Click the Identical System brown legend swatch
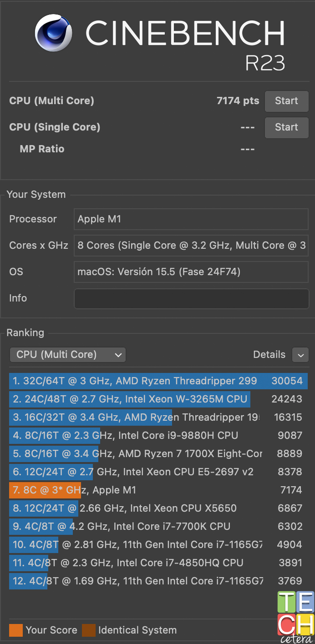 coord(89,630)
